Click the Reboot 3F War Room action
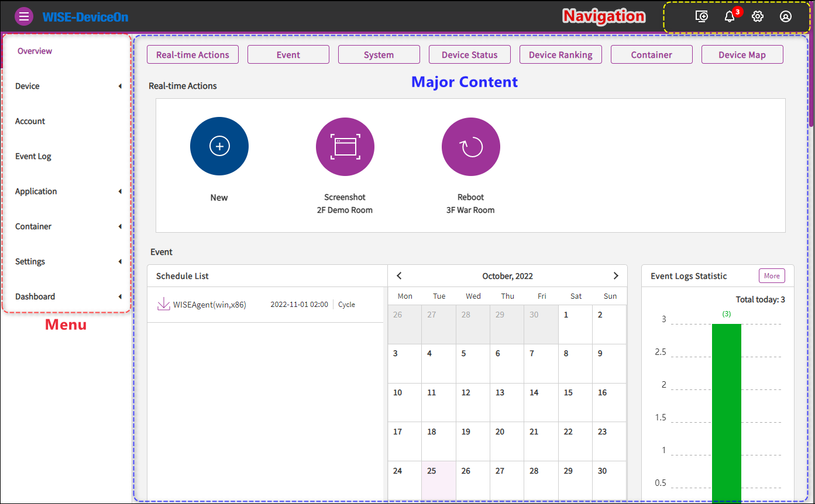815x504 pixels. coord(471,146)
